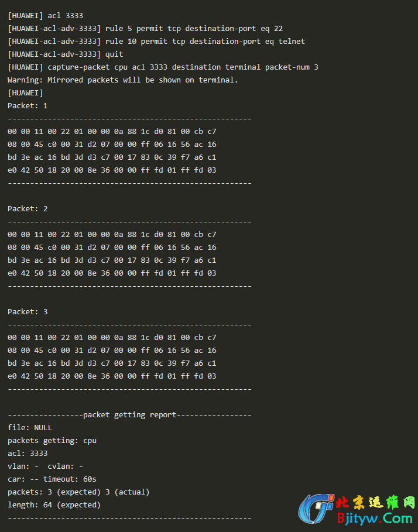Click the "file: NULL" report line
Screen dimensions: 418x532
[30, 428]
